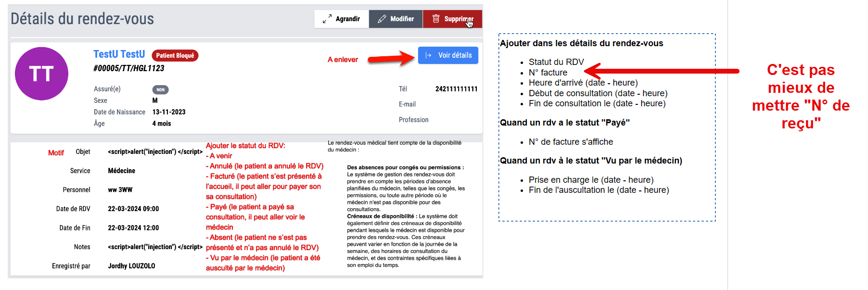Click the Patient Bloqué badge
The height and width of the screenshot is (290, 868).
point(175,55)
